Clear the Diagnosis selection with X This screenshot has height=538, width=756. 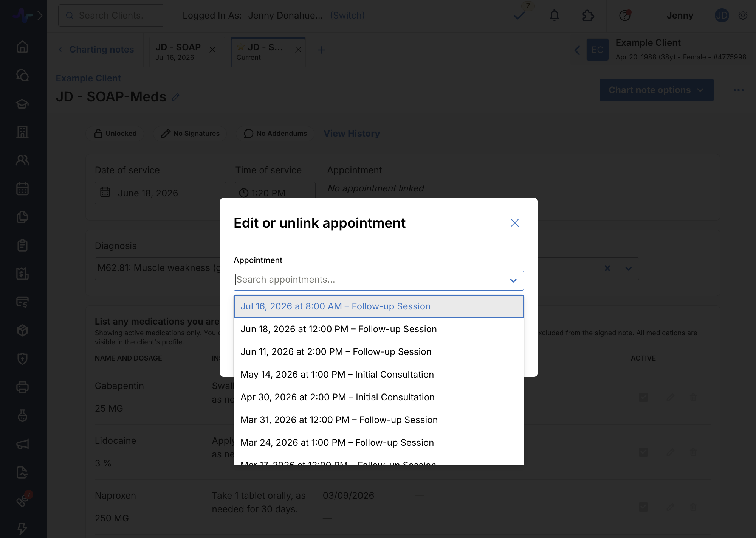607,268
